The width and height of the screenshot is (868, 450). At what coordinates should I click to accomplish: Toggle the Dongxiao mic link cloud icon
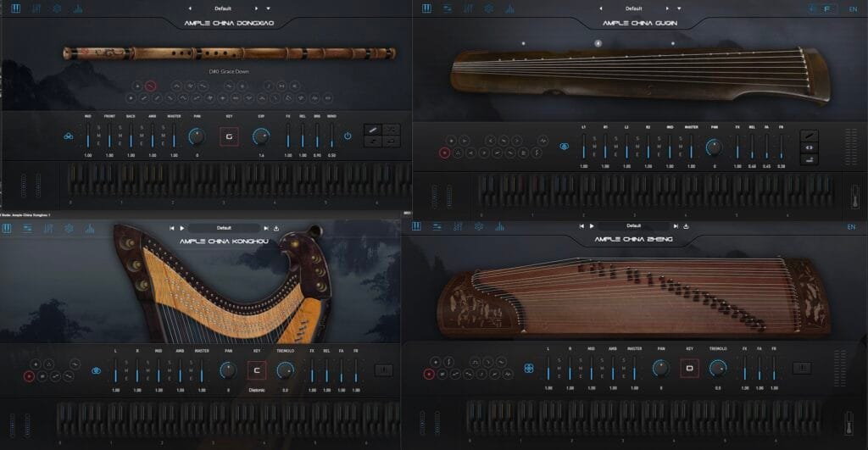pyautogui.click(x=68, y=136)
